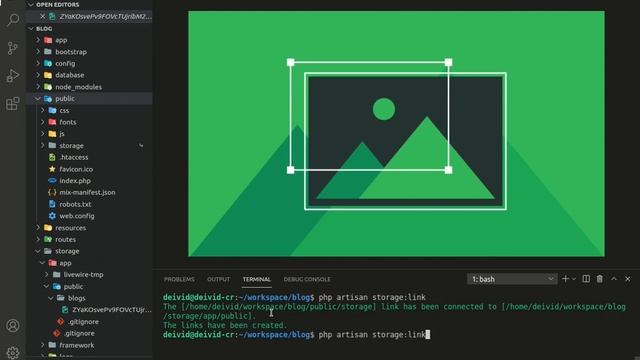
Task: Collapse the top-level storage folder
Action: coord(89,251)
